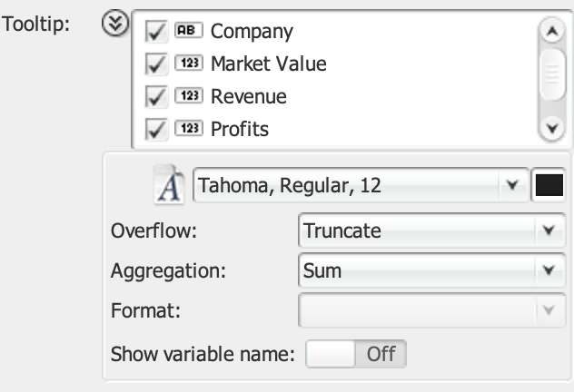Click the black font color swatch
574x392 pixels.
549,186
